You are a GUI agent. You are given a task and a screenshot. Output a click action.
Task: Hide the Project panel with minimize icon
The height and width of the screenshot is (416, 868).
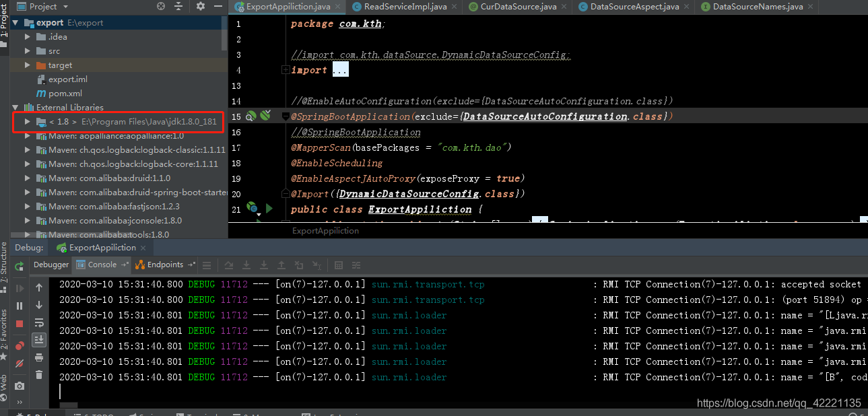[x=220, y=6]
